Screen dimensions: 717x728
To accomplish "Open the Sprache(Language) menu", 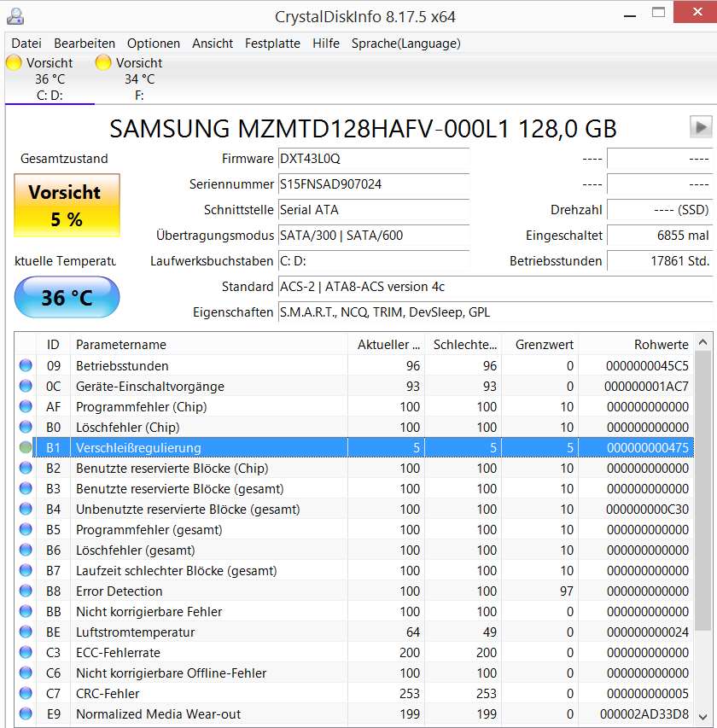I will pyautogui.click(x=405, y=44).
